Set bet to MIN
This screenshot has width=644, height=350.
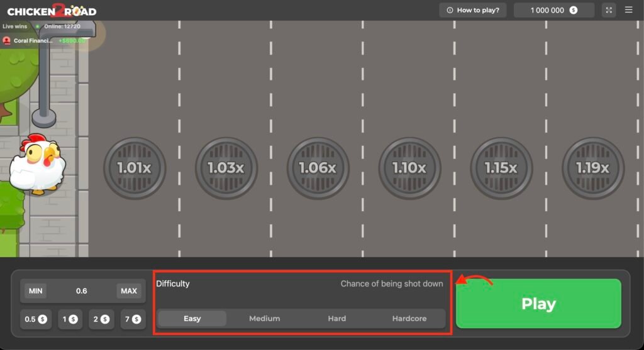click(x=35, y=291)
